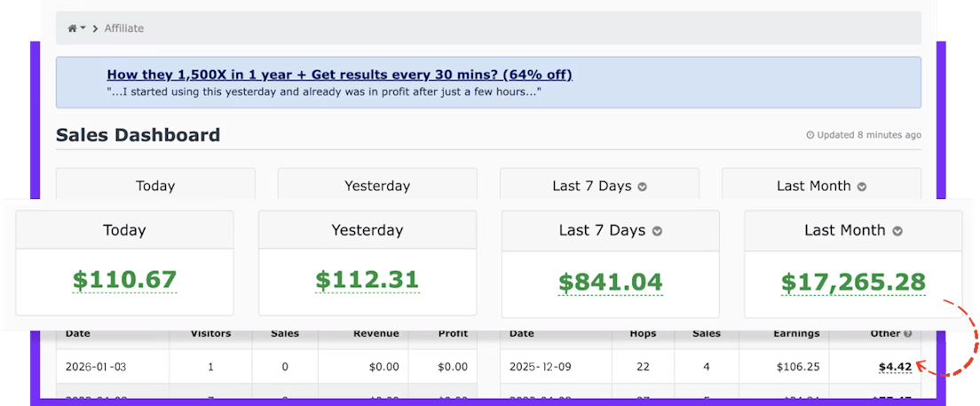Go to the Affiliate breadcrumb item

coord(124,28)
